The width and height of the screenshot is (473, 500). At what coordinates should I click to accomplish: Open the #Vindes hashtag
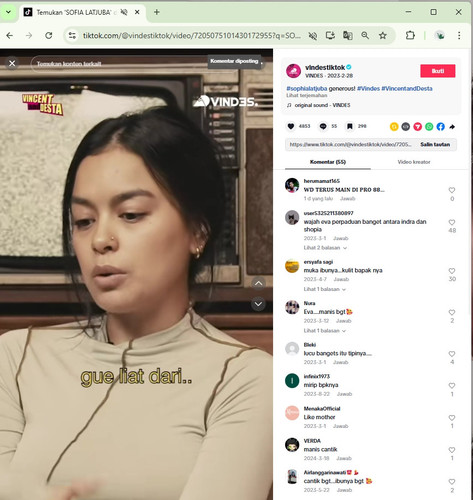pyautogui.click(x=368, y=89)
